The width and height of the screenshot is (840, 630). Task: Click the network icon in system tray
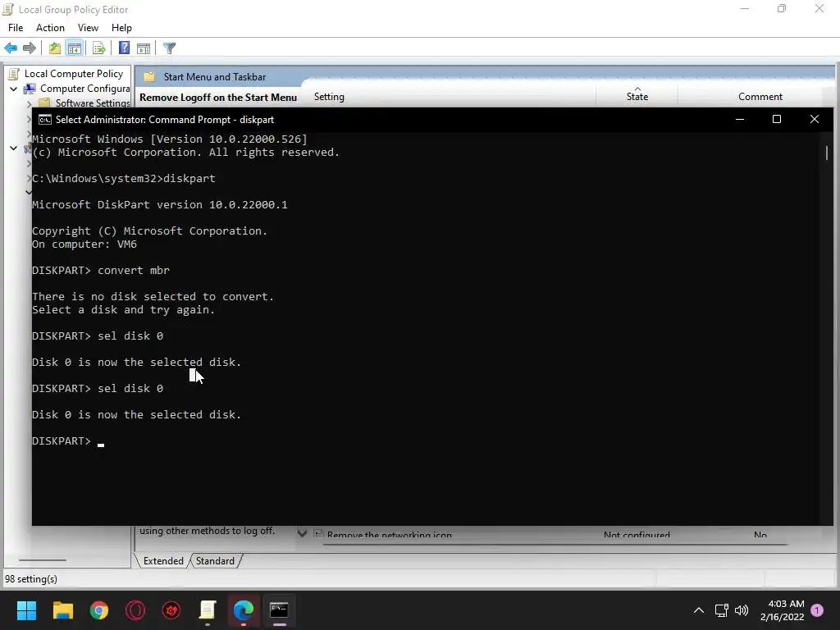pos(722,610)
